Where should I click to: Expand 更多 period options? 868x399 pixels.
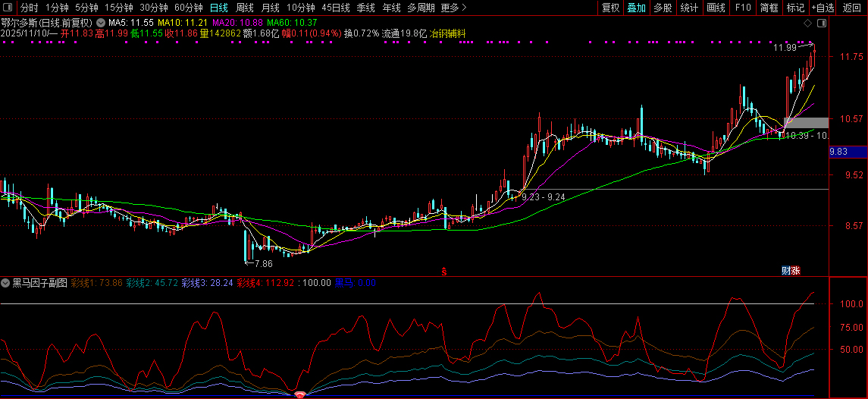coord(453,8)
